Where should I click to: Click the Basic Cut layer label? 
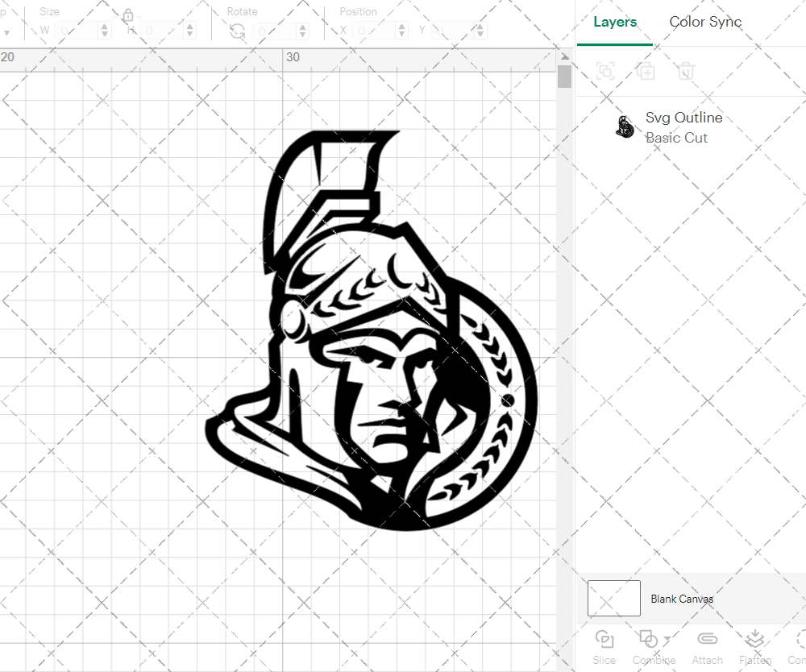676,138
